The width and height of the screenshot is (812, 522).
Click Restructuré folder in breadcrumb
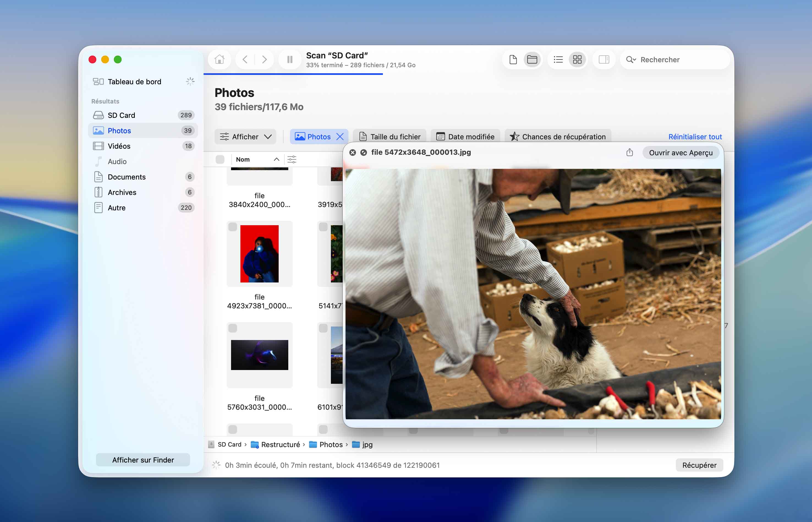pos(275,444)
